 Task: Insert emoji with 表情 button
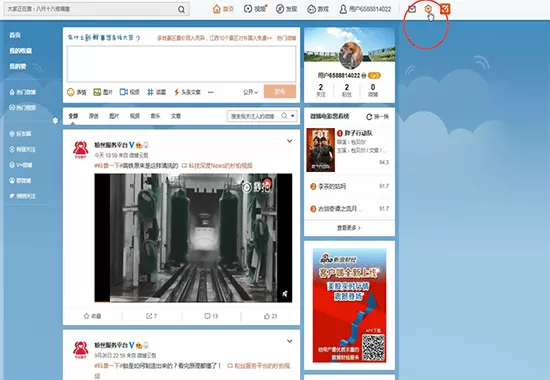76,92
